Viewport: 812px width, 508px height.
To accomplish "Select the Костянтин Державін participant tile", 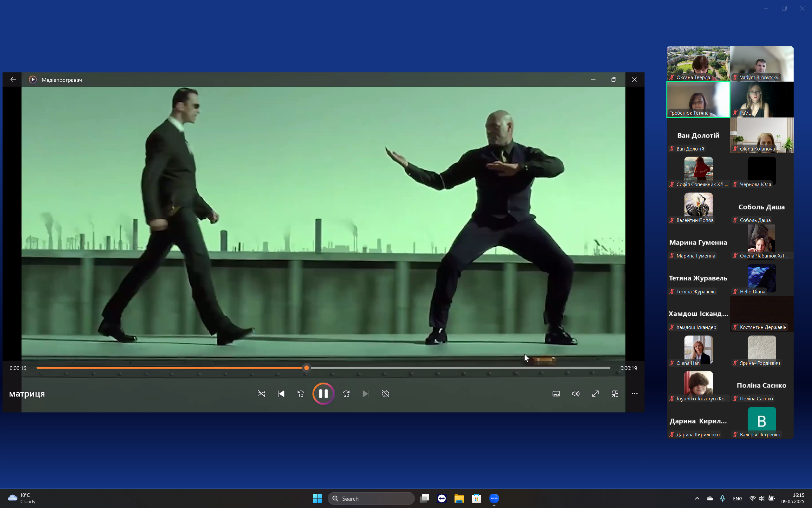I will pyautogui.click(x=762, y=314).
